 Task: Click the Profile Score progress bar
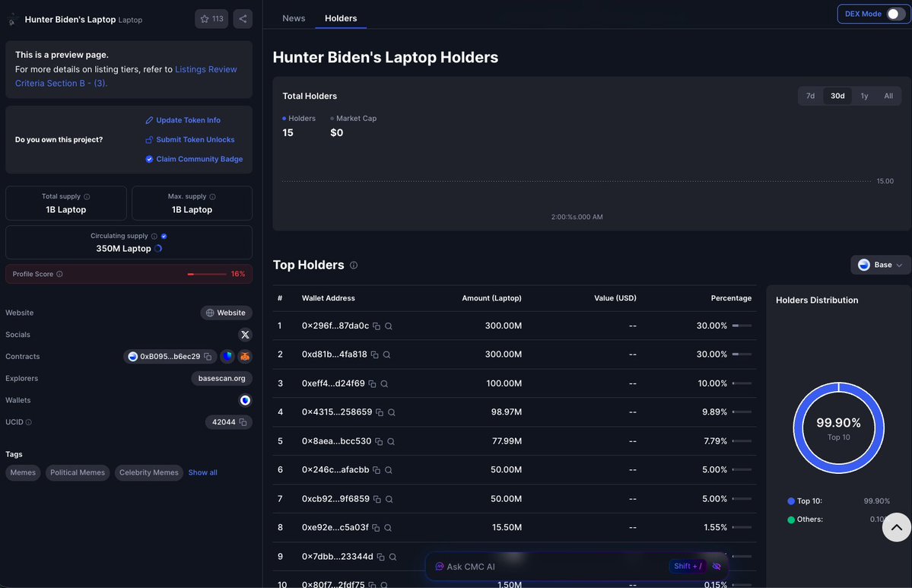207,274
